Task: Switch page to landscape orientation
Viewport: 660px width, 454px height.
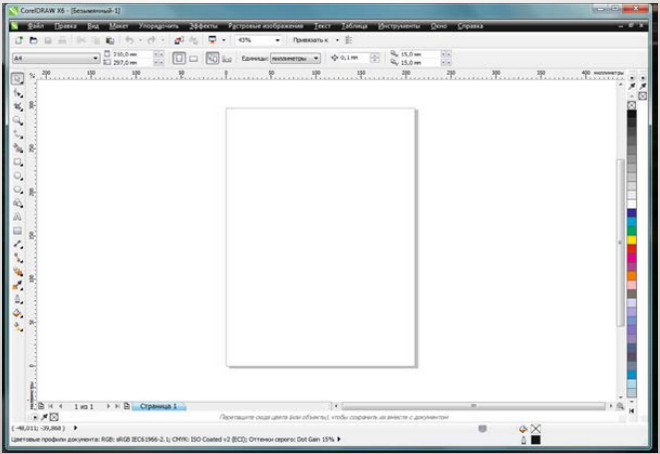Action: click(193, 58)
